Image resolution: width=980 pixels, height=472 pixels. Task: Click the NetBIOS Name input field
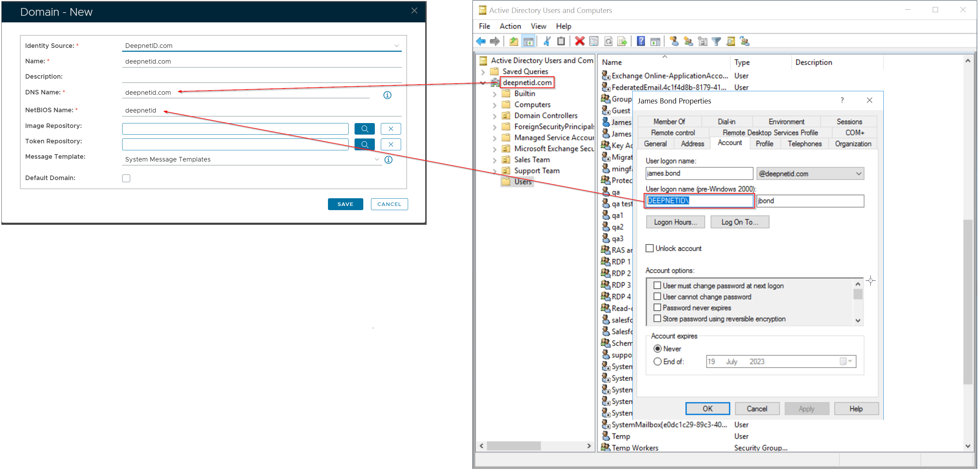261,110
